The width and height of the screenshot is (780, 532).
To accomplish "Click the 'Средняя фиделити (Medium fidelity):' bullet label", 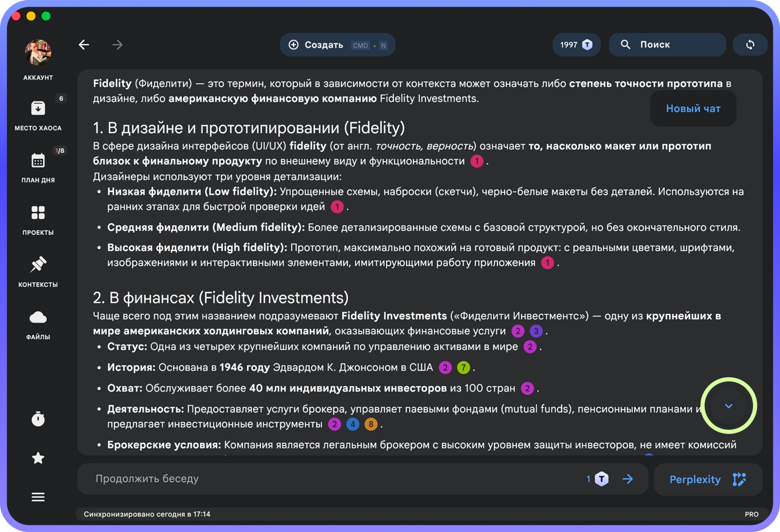I will pos(206,227).
